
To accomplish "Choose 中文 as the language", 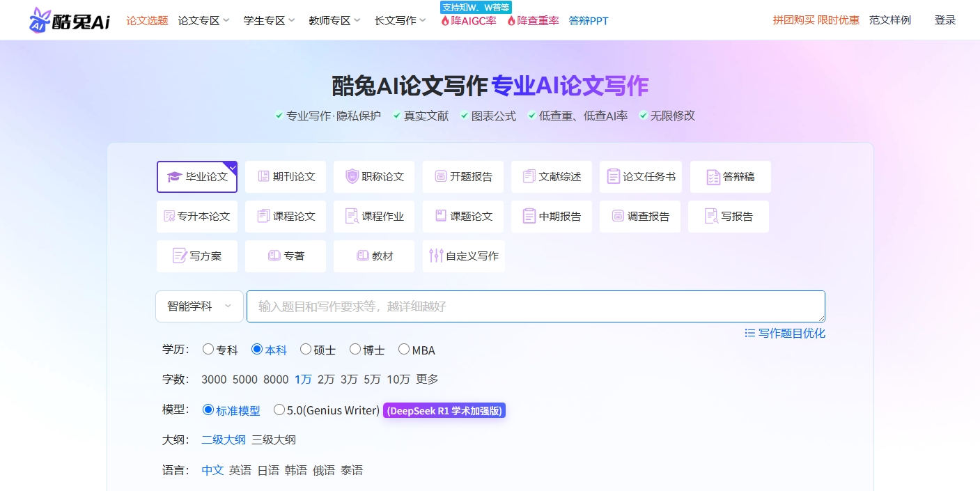I will [212, 470].
